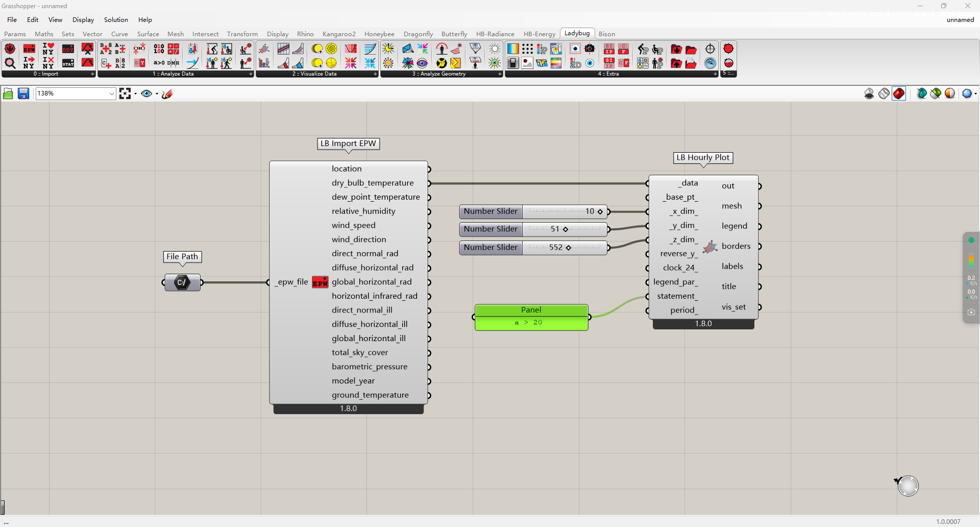Image resolution: width=980 pixels, height=527 pixels.
Task: Switch to the Kangaroo2 tab
Action: click(x=339, y=34)
